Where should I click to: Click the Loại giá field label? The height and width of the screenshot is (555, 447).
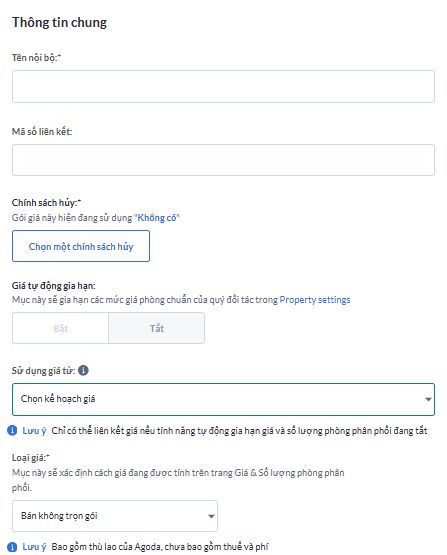pyautogui.click(x=30, y=458)
